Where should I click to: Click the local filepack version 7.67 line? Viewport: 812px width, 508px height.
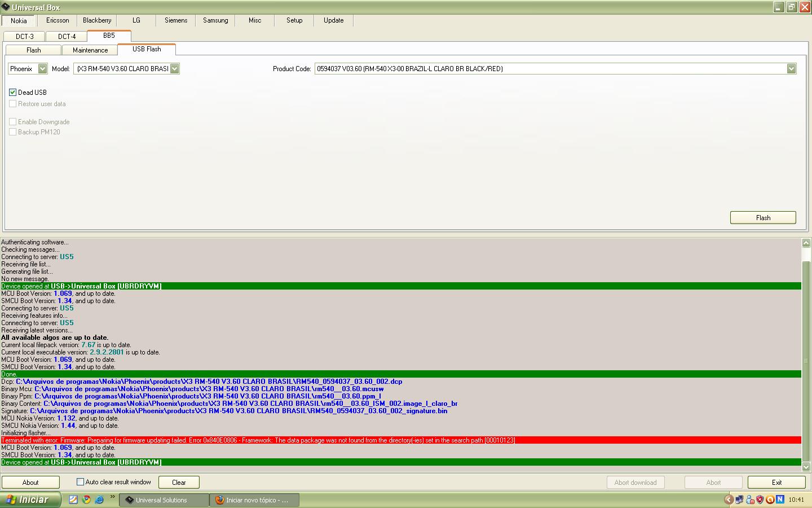coord(66,345)
